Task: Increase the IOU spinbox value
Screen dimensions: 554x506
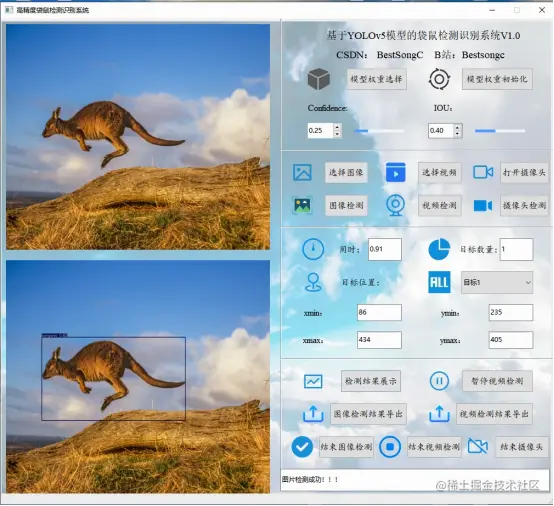Action: [x=458, y=127]
